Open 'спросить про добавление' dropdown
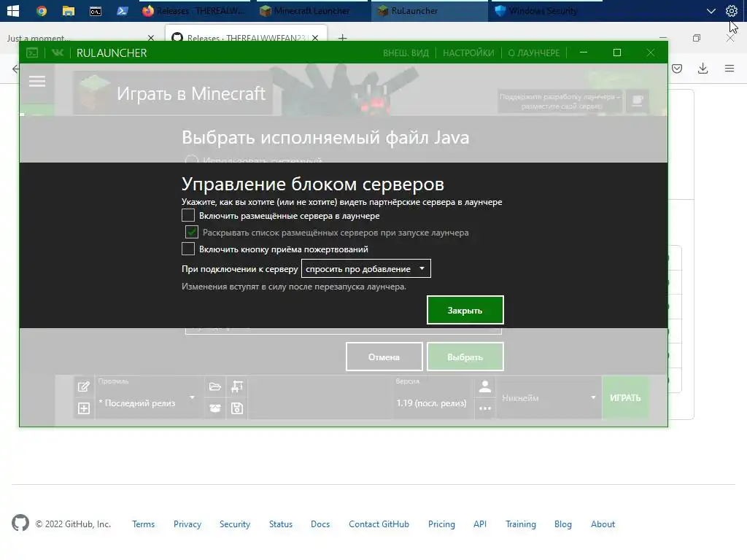 click(x=366, y=268)
